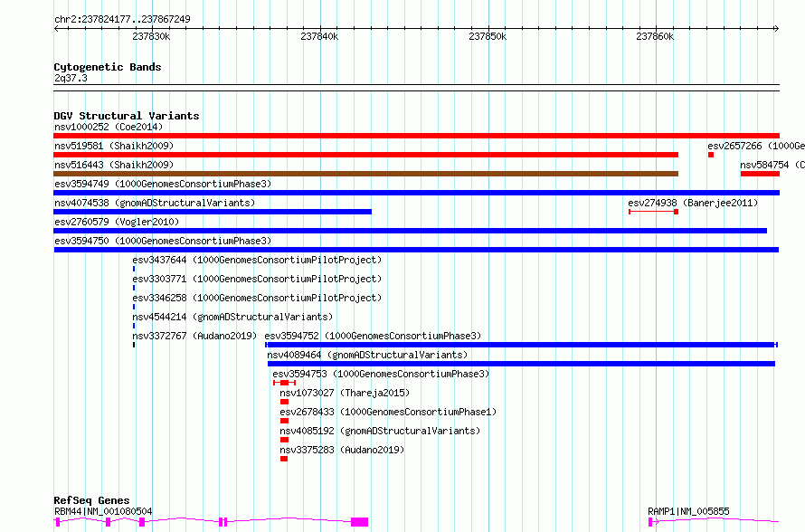The image size is (805, 532).
Task: Click the nsv516443 (Shaikh2009) label
Action: point(114,165)
